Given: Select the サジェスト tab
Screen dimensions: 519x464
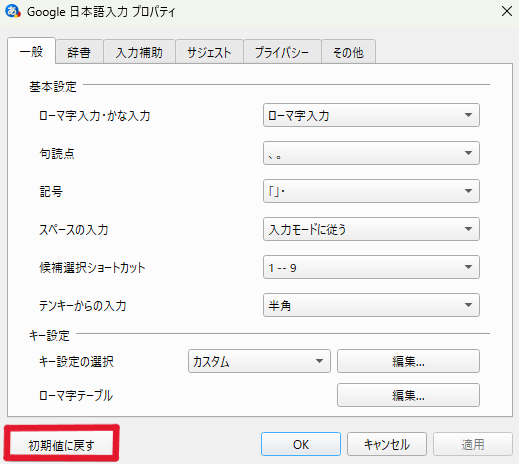Looking at the screenshot, I should coord(209,52).
